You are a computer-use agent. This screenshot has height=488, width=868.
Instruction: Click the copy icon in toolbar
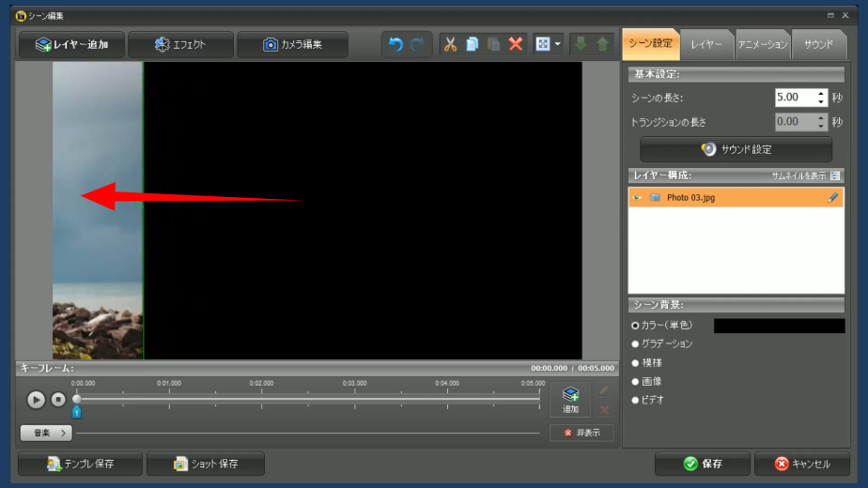(473, 44)
